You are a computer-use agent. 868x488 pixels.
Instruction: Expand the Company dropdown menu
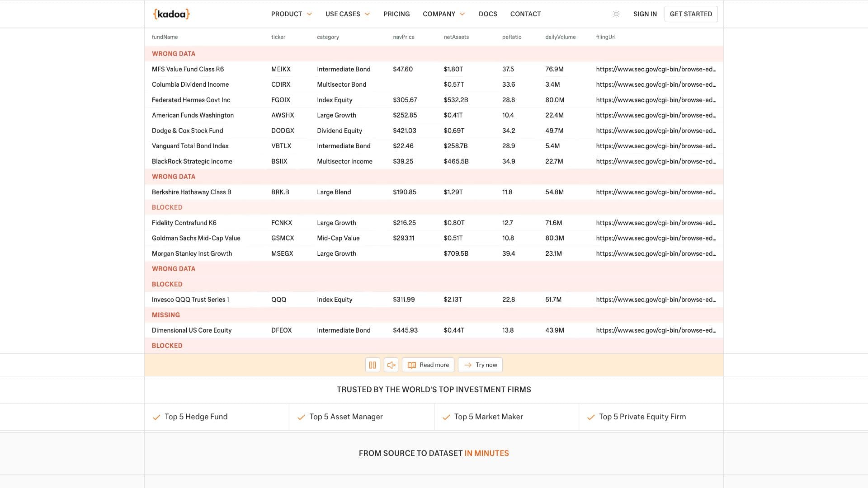coord(443,14)
